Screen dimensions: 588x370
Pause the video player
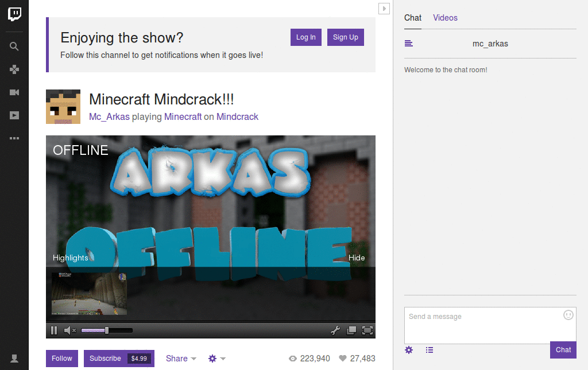point(54,330)
